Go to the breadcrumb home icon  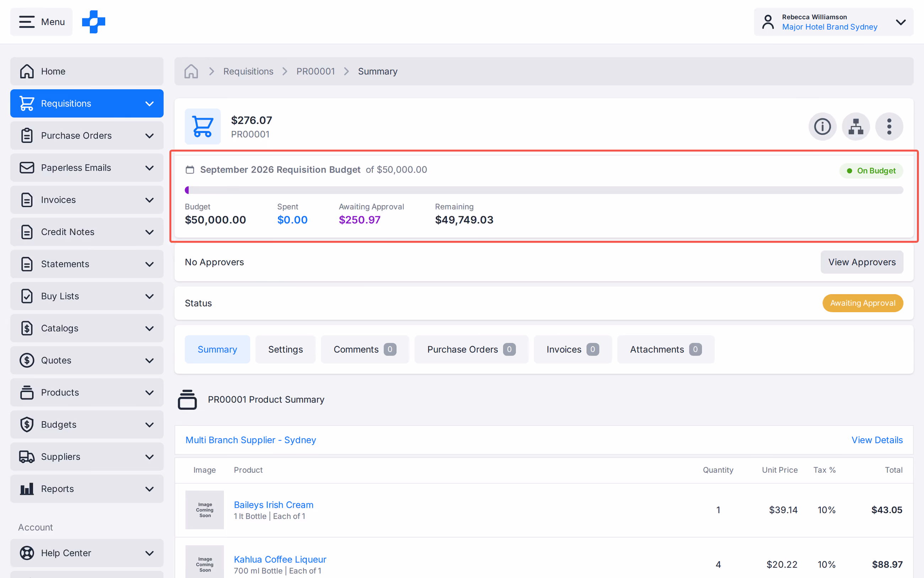[x=191, y=71]
